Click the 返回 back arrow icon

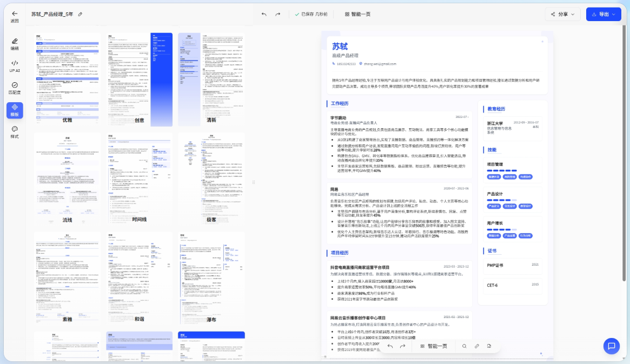15,14
